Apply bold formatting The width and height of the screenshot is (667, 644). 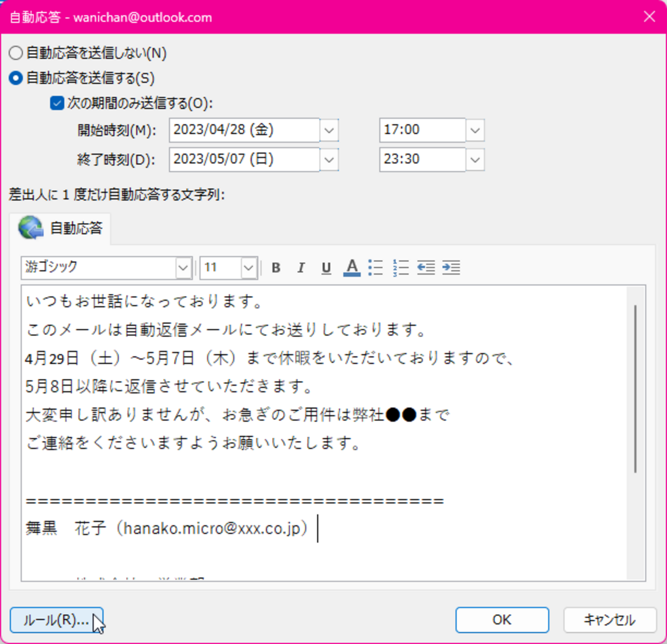point(276,267)
